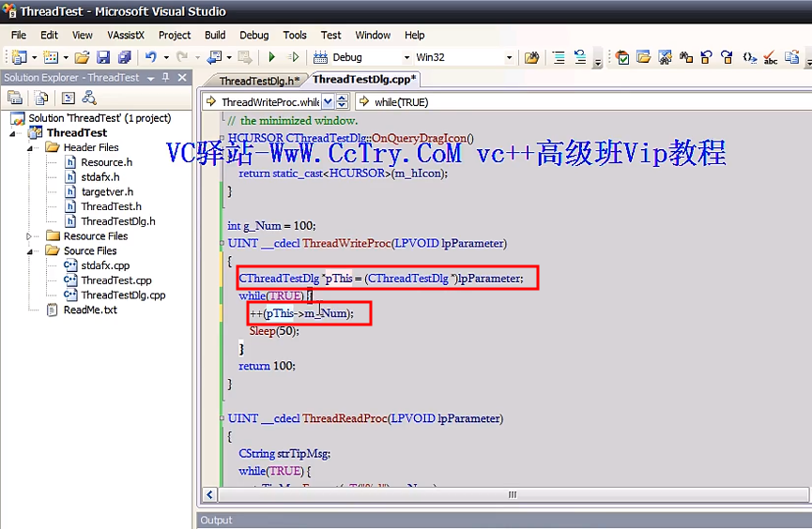812x529 pixels.
Task: Click the Open File folder icon
Action: point(82,57)
